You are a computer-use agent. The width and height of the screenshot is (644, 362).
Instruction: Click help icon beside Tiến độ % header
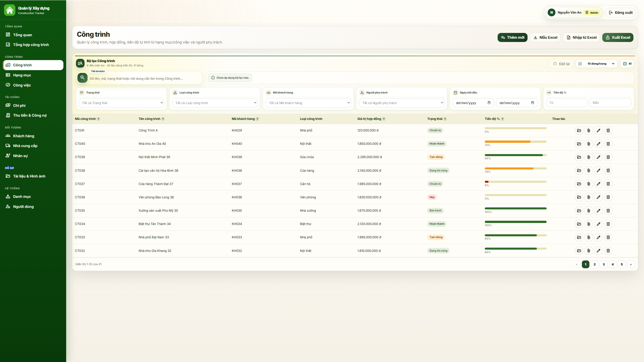(x=503, y=119)
